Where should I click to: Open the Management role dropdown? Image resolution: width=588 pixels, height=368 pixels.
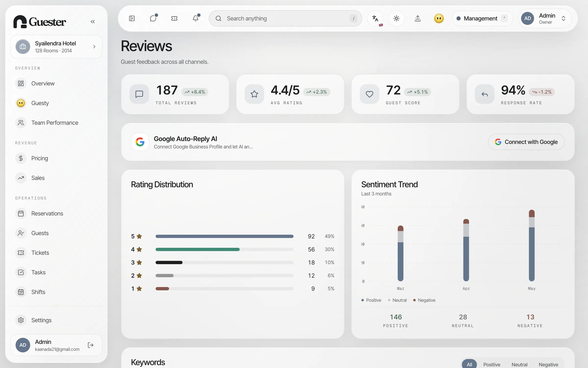point(482,18)
